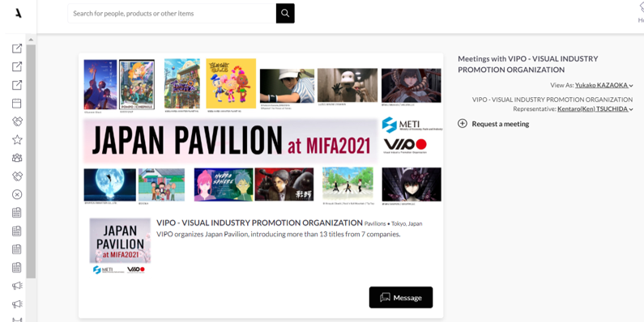Viewport: 644px width, 322px height.
Task: Open the VIPO - VISUAL INDUSTRY PROMOTION ORGANIZATION title
Action: 259,222
